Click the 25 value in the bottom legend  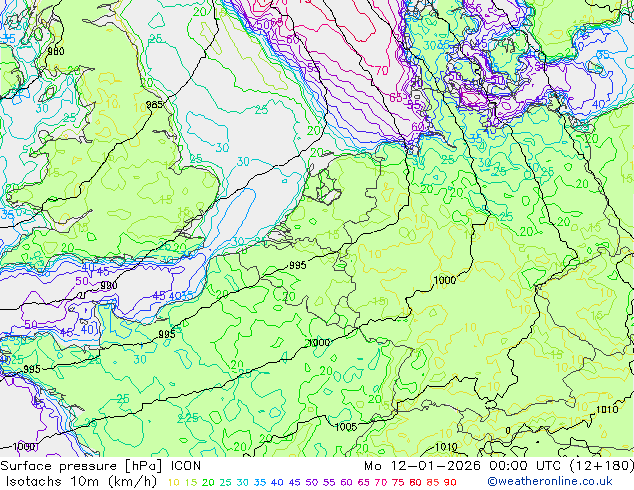pos(226,482)
